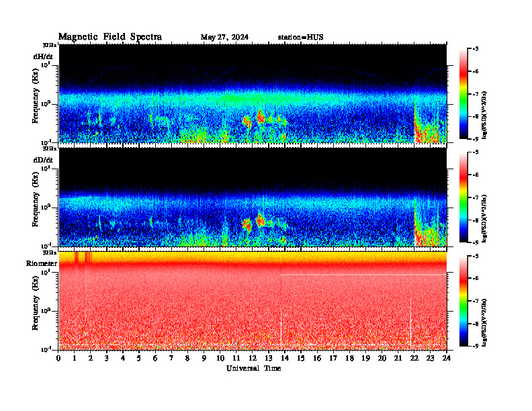The image size is (532, 411).
Task: Click hour tick label "18" on time axis
Action: (349, 358)
